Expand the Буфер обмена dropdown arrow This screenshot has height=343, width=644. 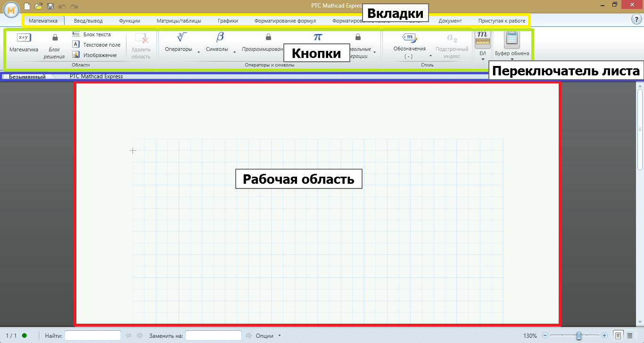point(512,59)
